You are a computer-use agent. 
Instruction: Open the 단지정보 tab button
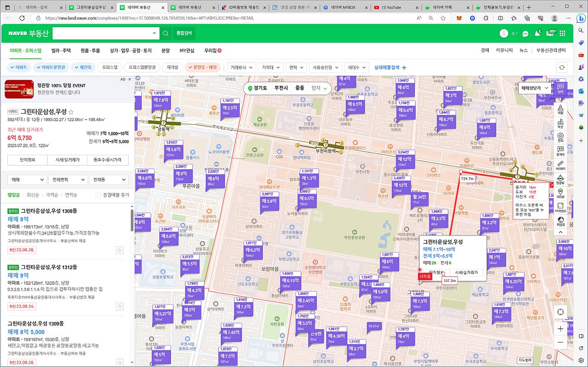tap(28, 160)
